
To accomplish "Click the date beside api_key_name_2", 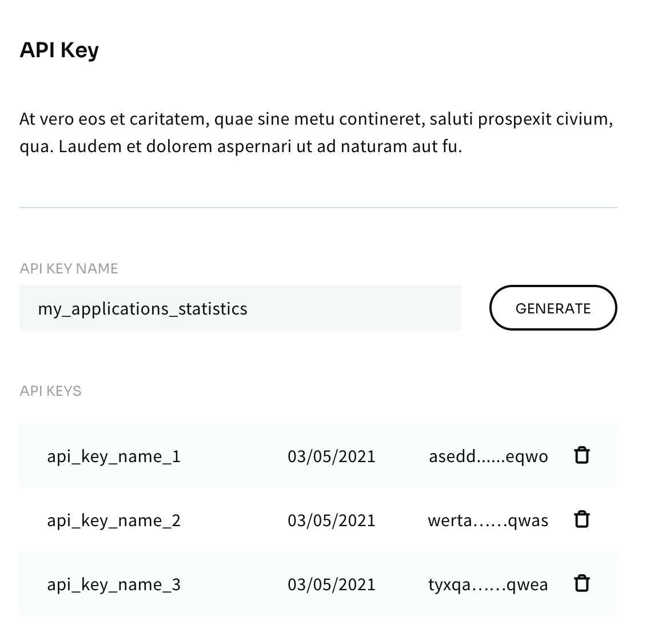I will pyautogui.click(x=332, y=520).
